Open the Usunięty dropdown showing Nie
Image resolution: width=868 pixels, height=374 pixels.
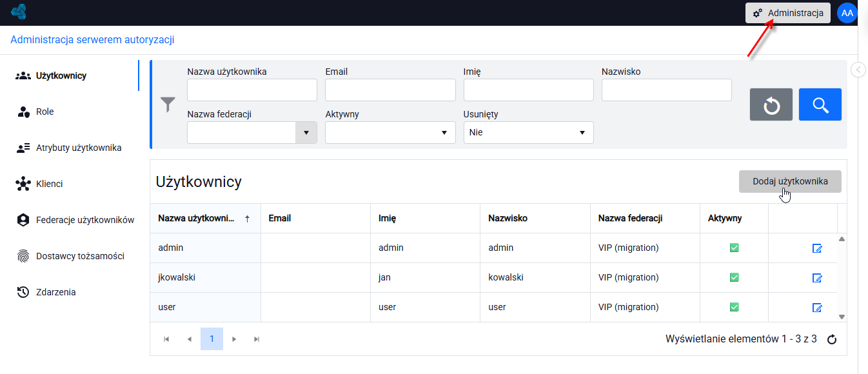[528, 132]
